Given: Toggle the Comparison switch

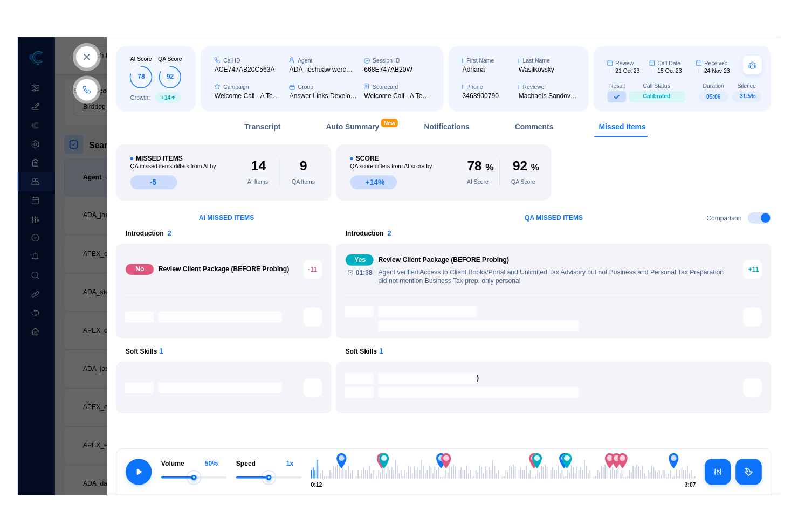Looking at the screenshot, I should [x=759, y=218].
